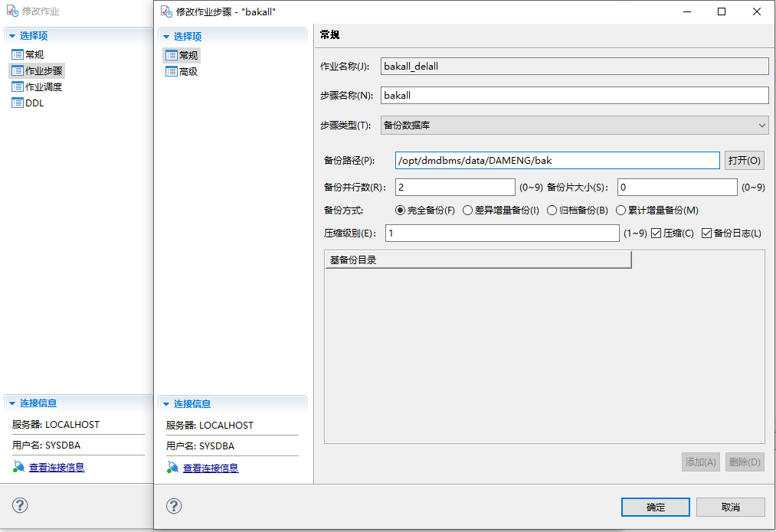The width and height of the screenshot is (776, 532).
Task: Click the help icon in background job window
Action: [x=21, y=505]
